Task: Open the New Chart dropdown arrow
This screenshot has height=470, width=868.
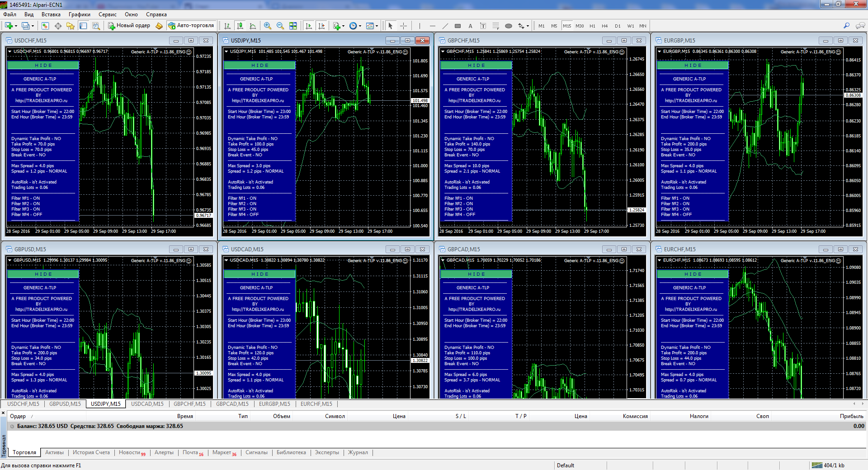Action: point(15,26)
